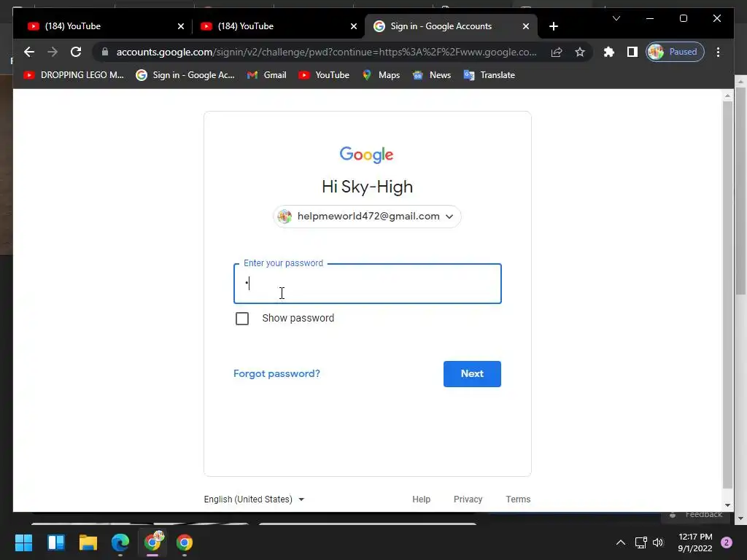The image size is (747, 560).
Task: Open the Sign in - Google Ac... bookmark
Action: 185,75
